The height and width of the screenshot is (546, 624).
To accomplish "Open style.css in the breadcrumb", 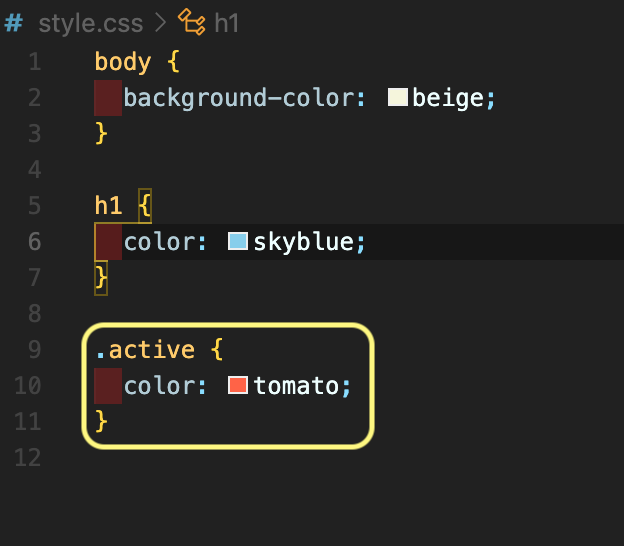I will click(x=91, y=23).
